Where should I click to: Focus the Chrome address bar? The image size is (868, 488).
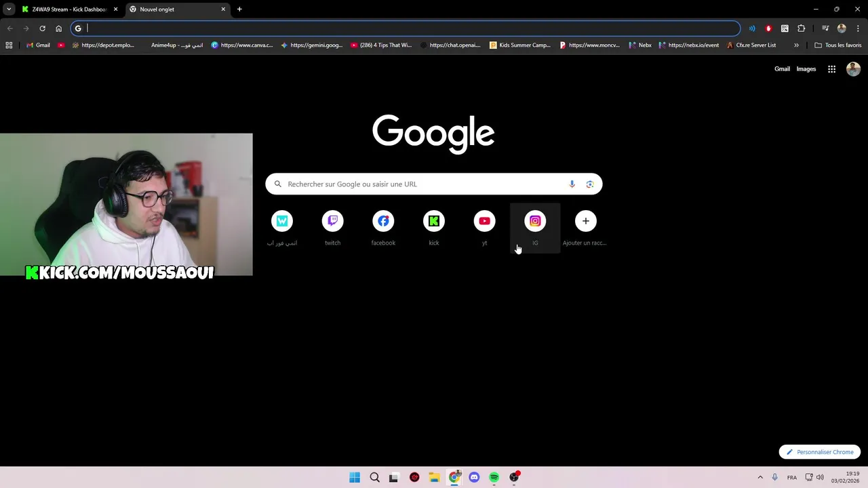point(406,28)
